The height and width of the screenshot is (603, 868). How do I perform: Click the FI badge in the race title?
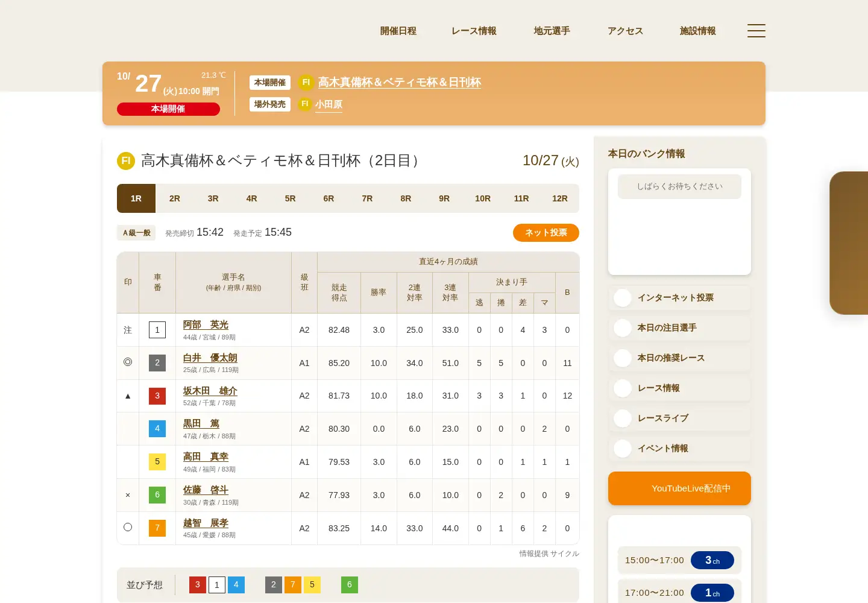[126, 160]
